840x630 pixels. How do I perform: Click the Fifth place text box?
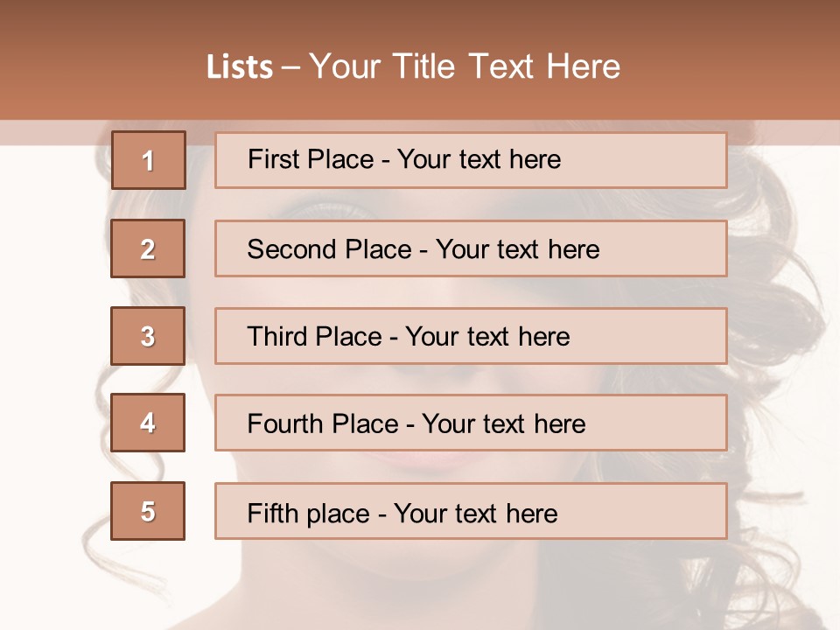coord(471,511)
